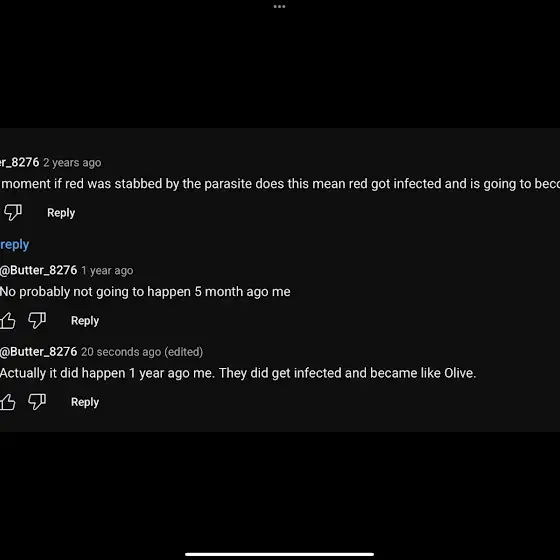Open @Butter_8276 profile on edited reply
560x560 pixels.
pyautogui.click(x=38, y=352)
